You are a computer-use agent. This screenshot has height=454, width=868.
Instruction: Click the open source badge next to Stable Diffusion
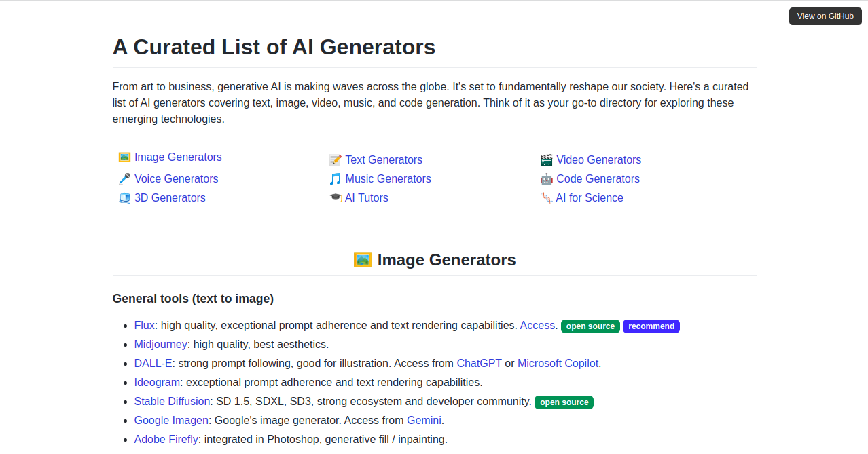pyautogui.click(x=564, y=402)
